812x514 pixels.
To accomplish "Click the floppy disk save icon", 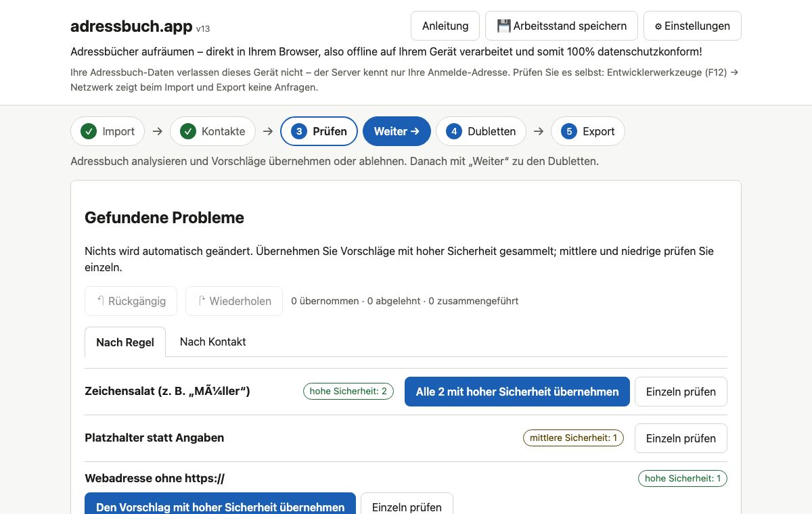I will click(503, 26).
